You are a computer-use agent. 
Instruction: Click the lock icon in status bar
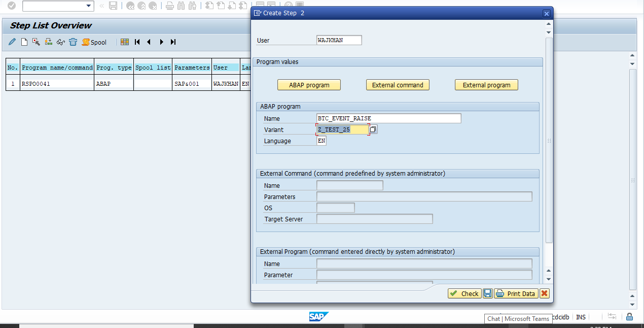[x=629, y=317]
